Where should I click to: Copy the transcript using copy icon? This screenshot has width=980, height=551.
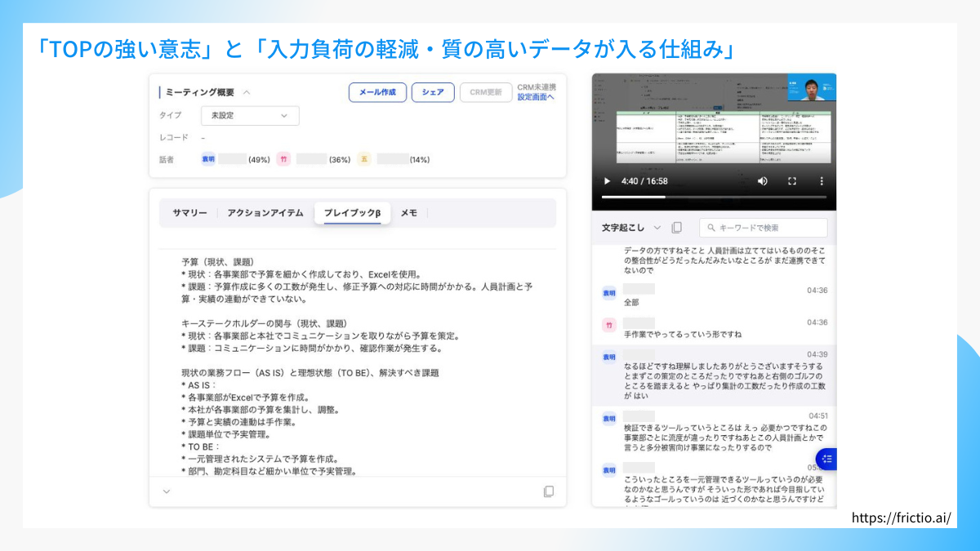click(676, 228)
